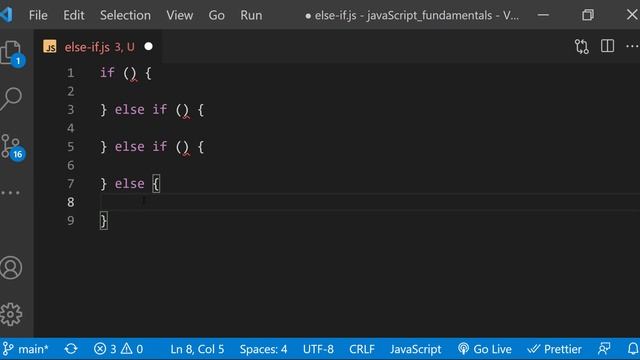Open the View menu

click(x=180, y=16)
